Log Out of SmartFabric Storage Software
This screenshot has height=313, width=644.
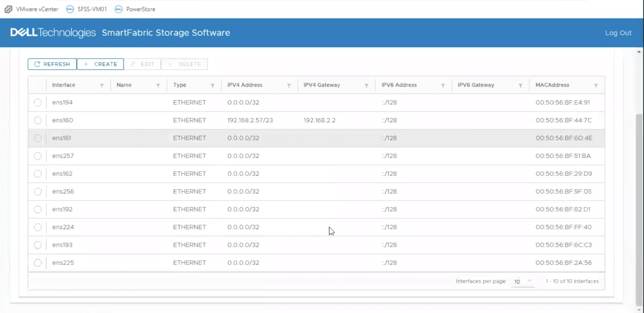[x=618, y=33]
